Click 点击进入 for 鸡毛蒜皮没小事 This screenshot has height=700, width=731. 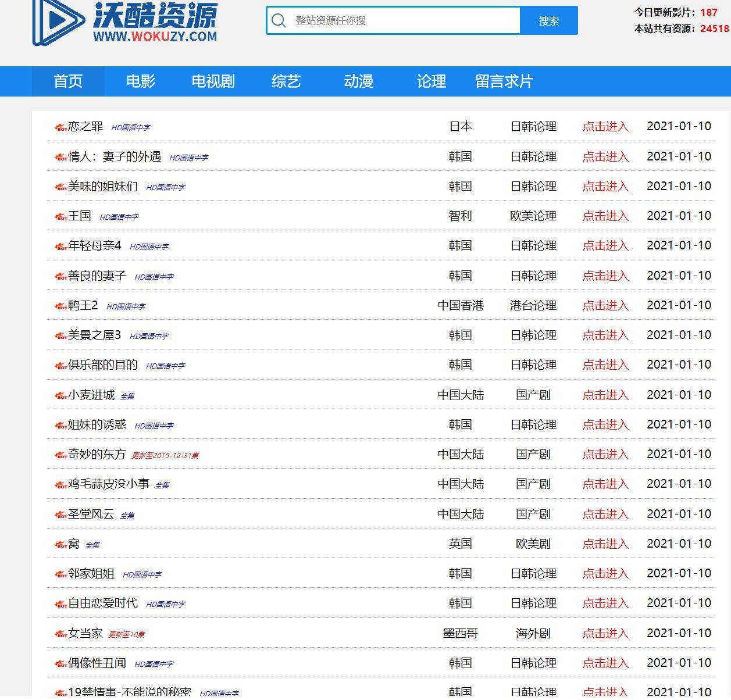[606, 484]
